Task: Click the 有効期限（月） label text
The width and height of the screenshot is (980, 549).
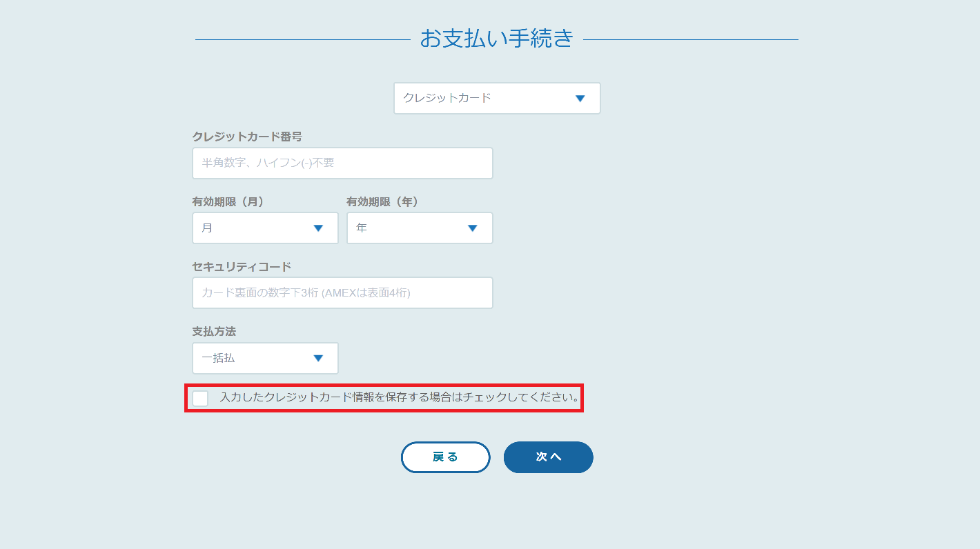Action: [228, 201]
